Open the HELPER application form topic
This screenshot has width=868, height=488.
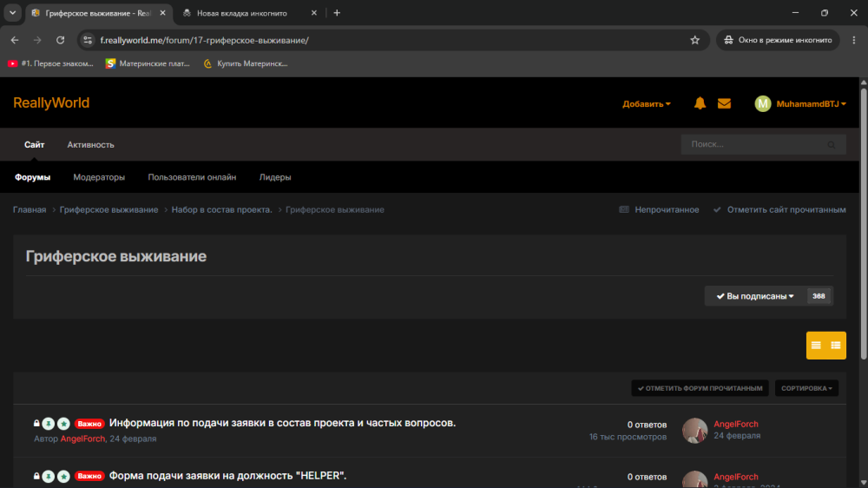pos(227,475)
